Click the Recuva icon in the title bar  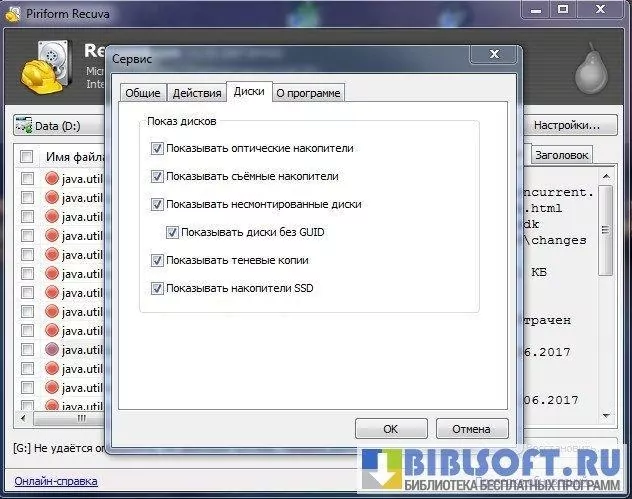pyautogui.click(x=12, y=12)
